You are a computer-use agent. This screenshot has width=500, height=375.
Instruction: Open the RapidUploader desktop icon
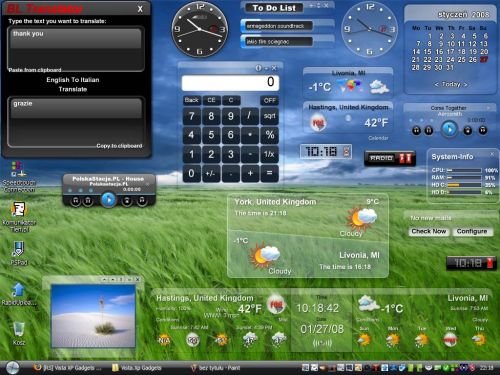pos(19,293)
